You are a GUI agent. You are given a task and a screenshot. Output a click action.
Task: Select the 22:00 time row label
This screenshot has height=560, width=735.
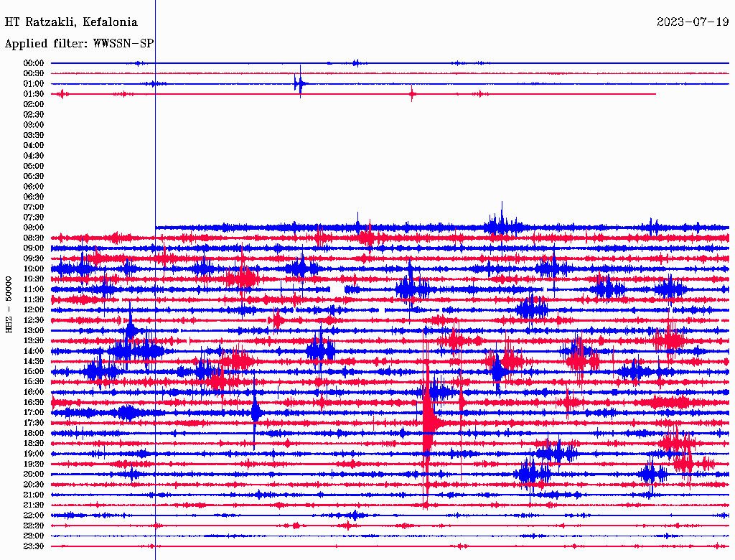34,515
